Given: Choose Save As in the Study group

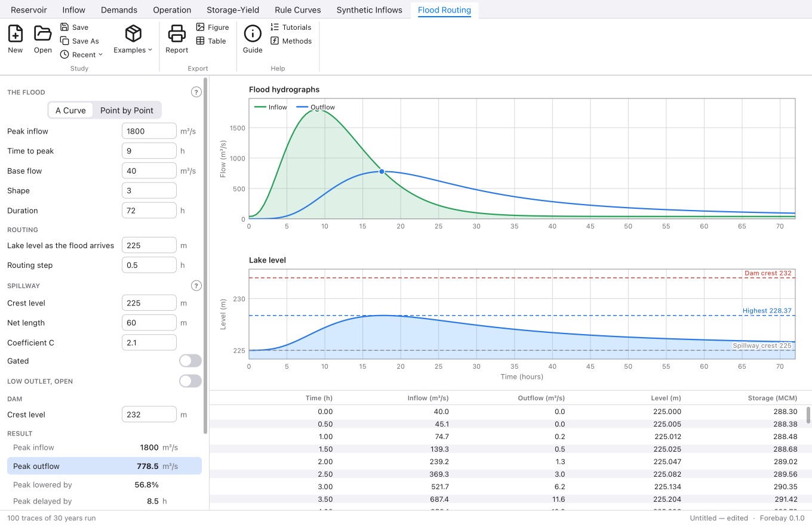Looking at the screenshot, I should [79, 41].
